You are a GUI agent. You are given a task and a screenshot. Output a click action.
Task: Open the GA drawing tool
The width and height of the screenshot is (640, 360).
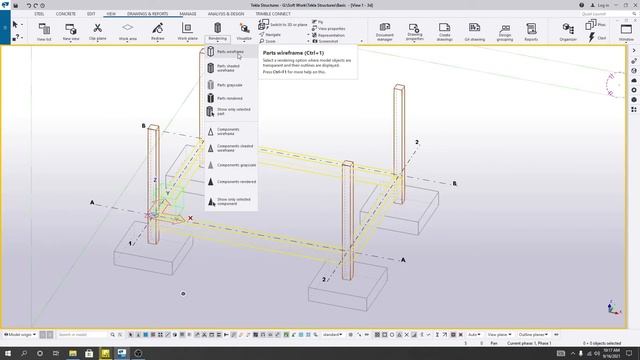475,32
